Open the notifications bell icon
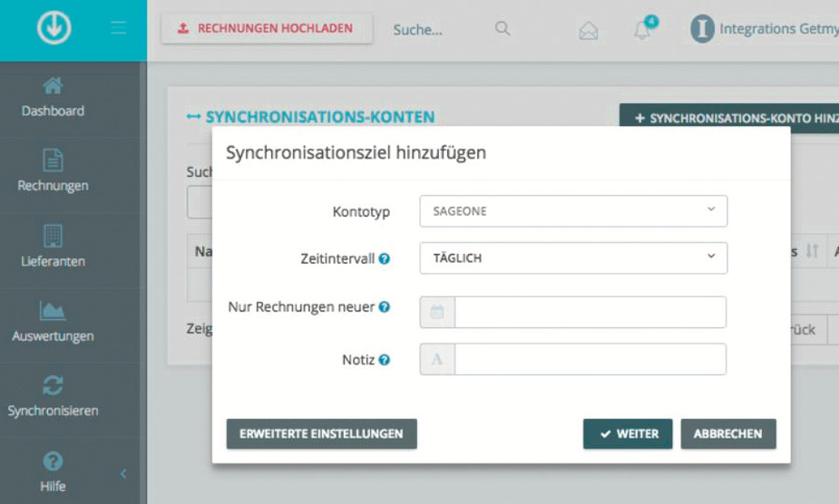Image resolution: width=839 pixels, height=504 pixels. click(643, 30)
